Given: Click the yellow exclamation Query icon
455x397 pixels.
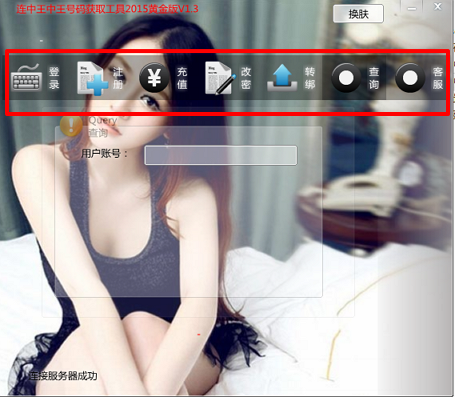Looking at the screenshot, I should tap(71, 125).
